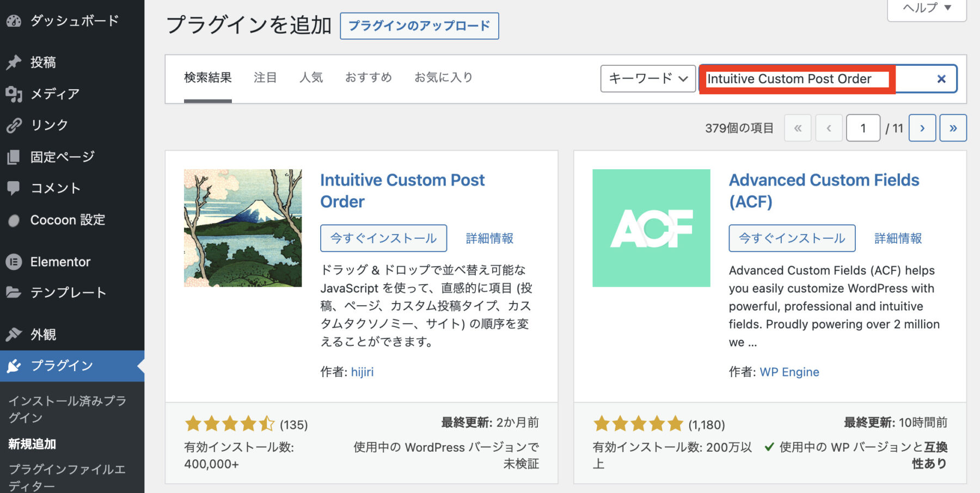The image size is (980, 493).
Task: Open the コメント (Comments) bubble icon
Action: point(13,188)
